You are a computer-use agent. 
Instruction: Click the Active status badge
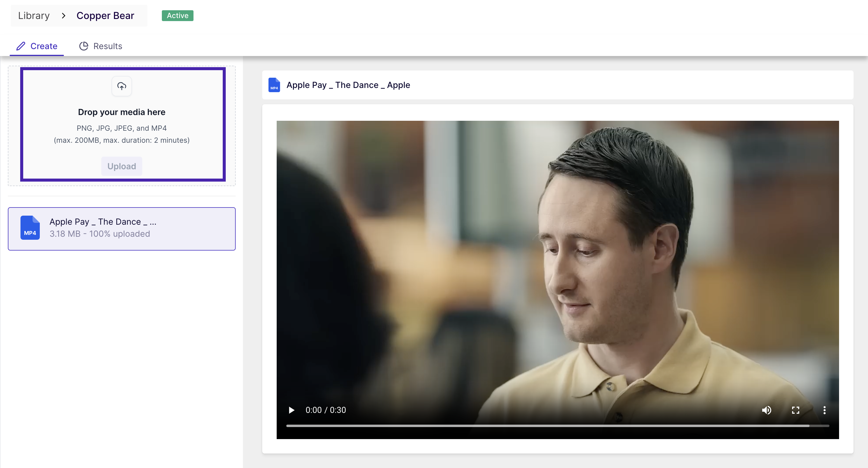coord(178,15)
